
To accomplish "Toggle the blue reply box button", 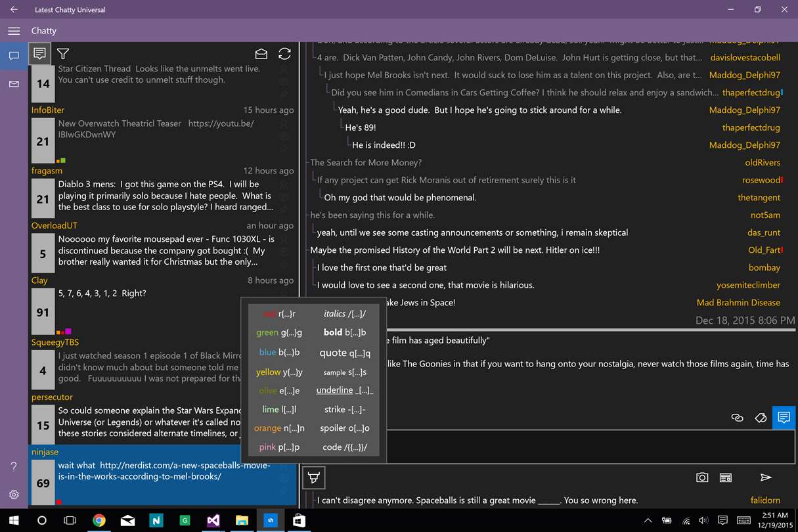I will pos(784,418).
